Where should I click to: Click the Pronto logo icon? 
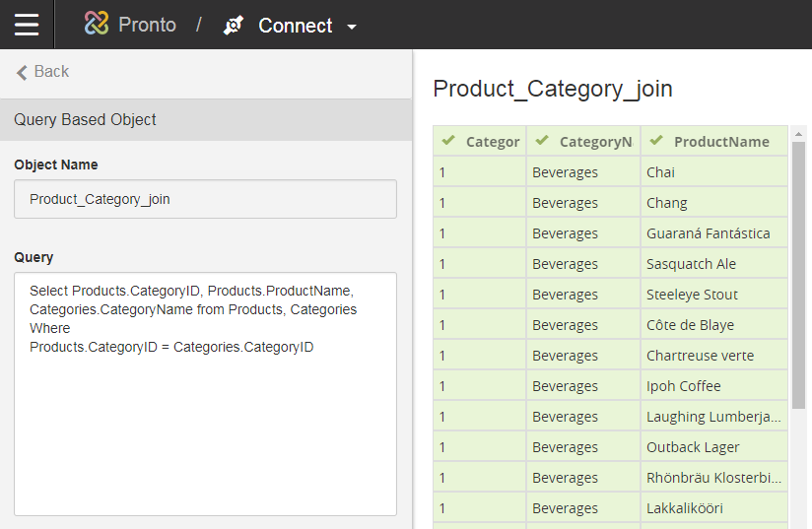(x=96, y=25)
